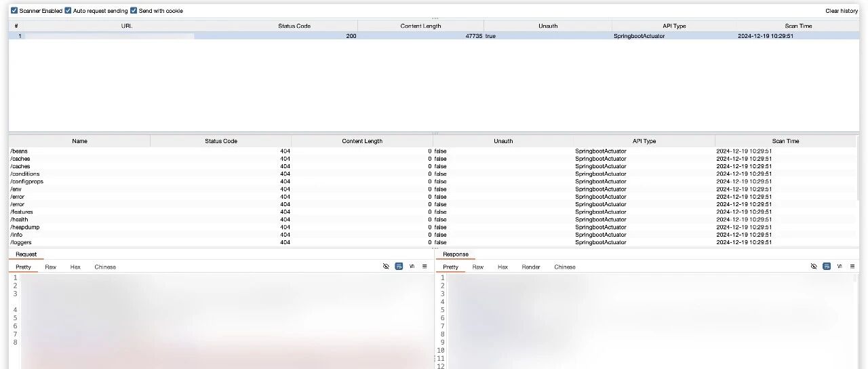Sort by the URL column header

(x=127, y=26)
